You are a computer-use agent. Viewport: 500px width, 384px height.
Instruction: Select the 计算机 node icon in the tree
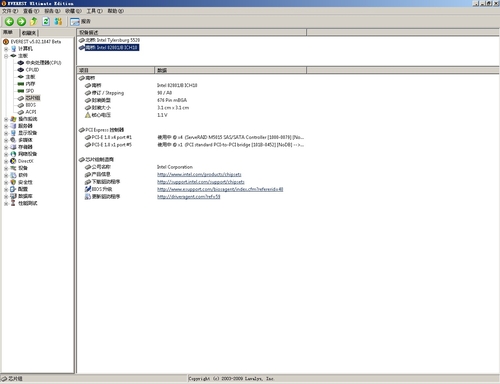pos(14,49)
